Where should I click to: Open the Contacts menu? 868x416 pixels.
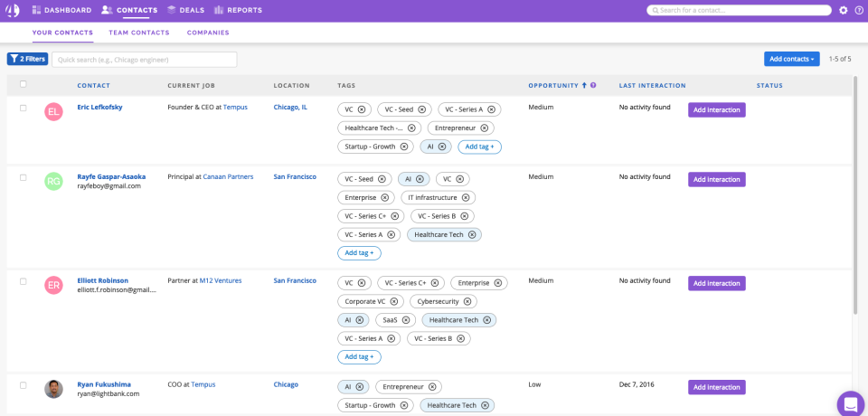(130, 10)
